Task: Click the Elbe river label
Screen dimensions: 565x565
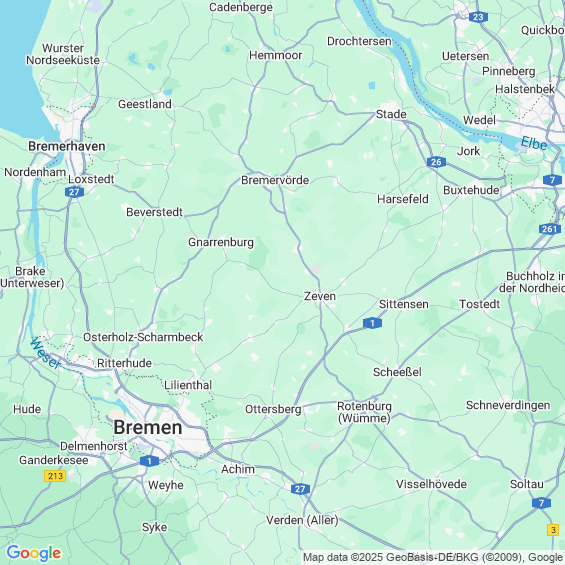Action: [534, 143]
